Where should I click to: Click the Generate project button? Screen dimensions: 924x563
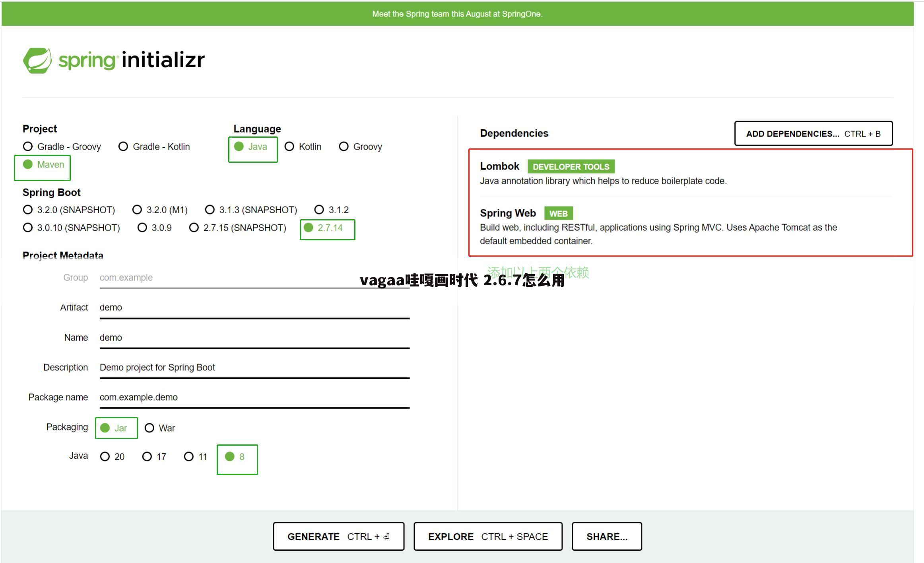point(339,537)
